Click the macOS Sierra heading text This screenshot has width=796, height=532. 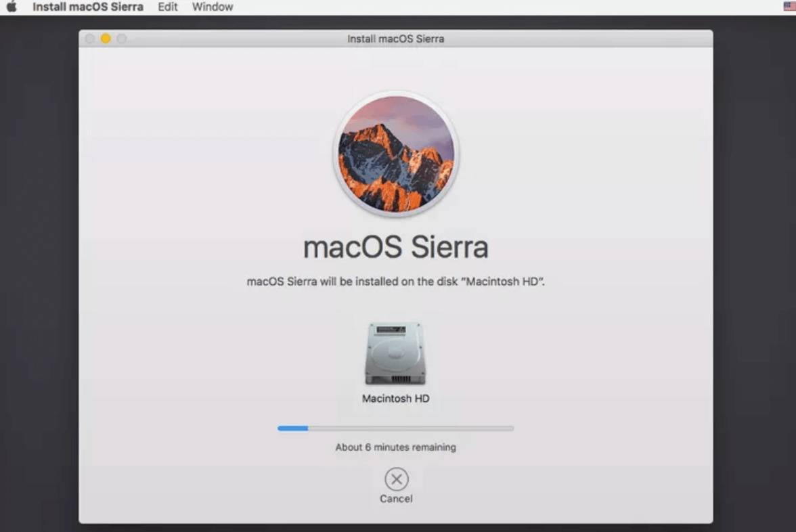pyautogui.click(x=395, y=248)
